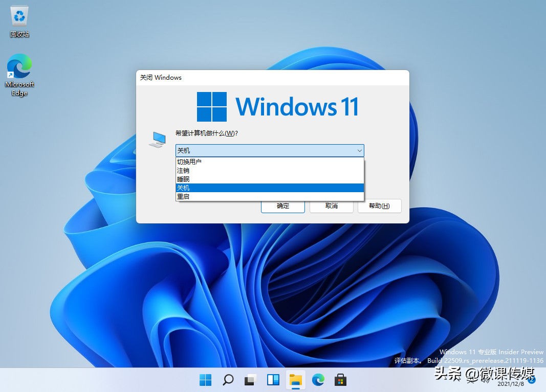This screenshot has width=546, height=392.
Task: Open the Widgets panel from the taskbar
Action: pos(273,380)
